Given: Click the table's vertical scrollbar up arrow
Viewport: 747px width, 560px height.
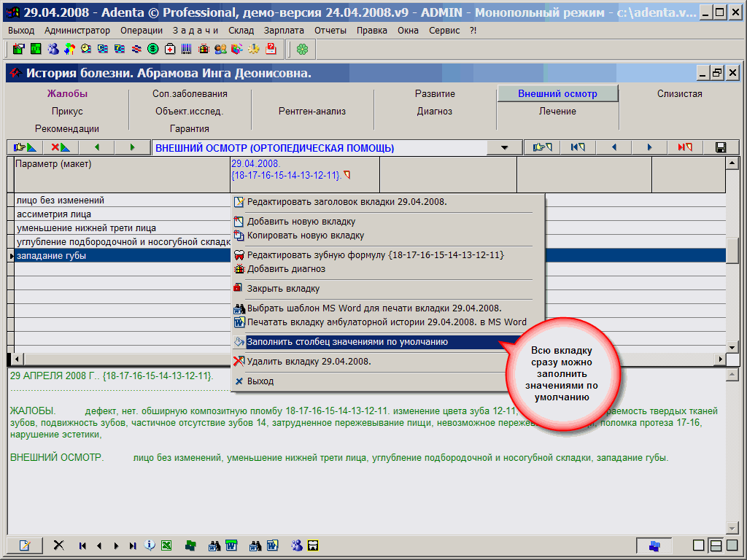Looking at the screenshot, I should click(x=732, y=163).
